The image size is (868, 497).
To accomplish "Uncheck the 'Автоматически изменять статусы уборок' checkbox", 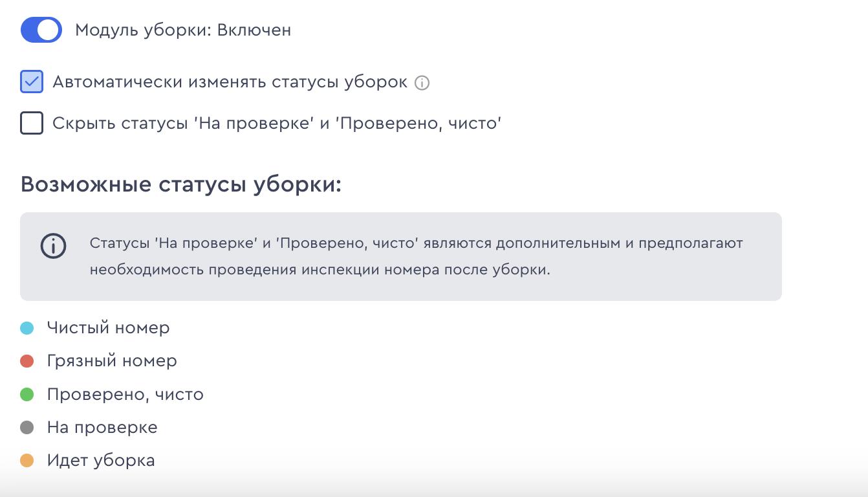I will tap(32, 82).
